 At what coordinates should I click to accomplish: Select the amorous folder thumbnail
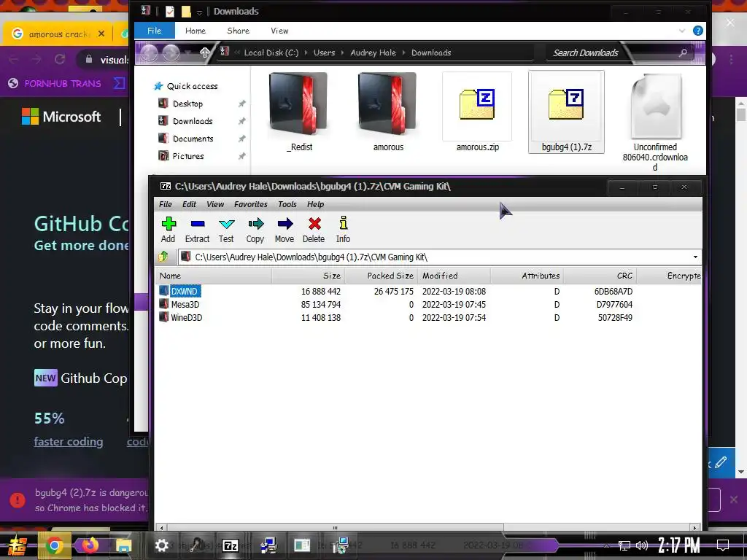pyautogui.click(x=388, y=112)
